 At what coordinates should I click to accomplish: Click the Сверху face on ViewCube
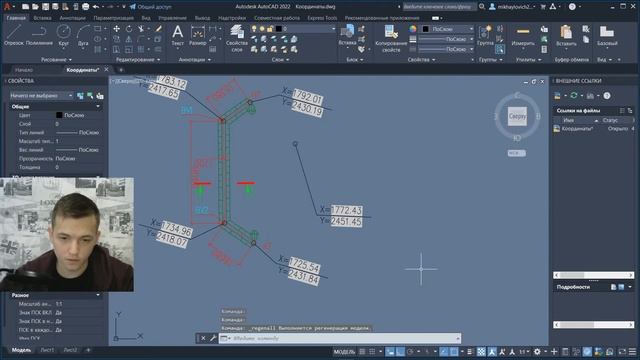coord(517,116)
